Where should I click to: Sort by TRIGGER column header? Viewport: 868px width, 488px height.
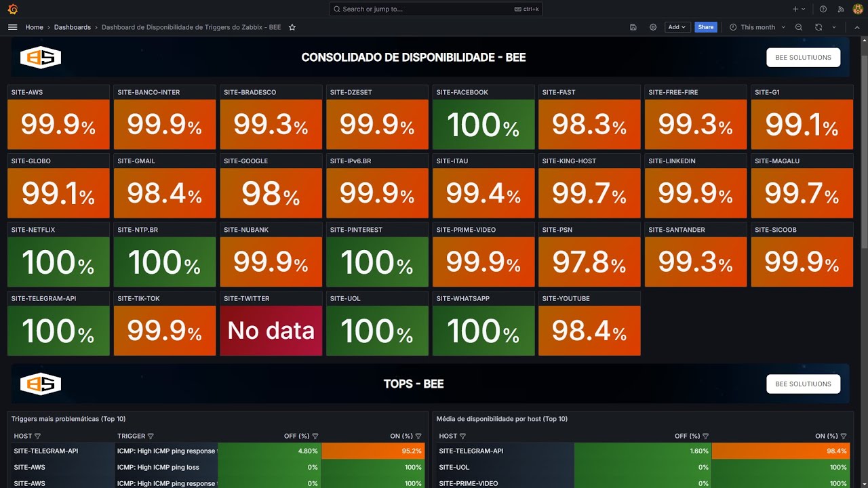pos(131,436)
